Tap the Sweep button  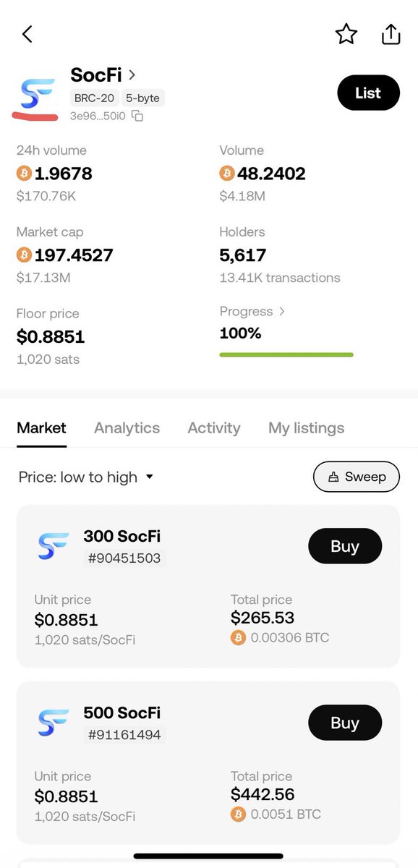tap(356, 477)
